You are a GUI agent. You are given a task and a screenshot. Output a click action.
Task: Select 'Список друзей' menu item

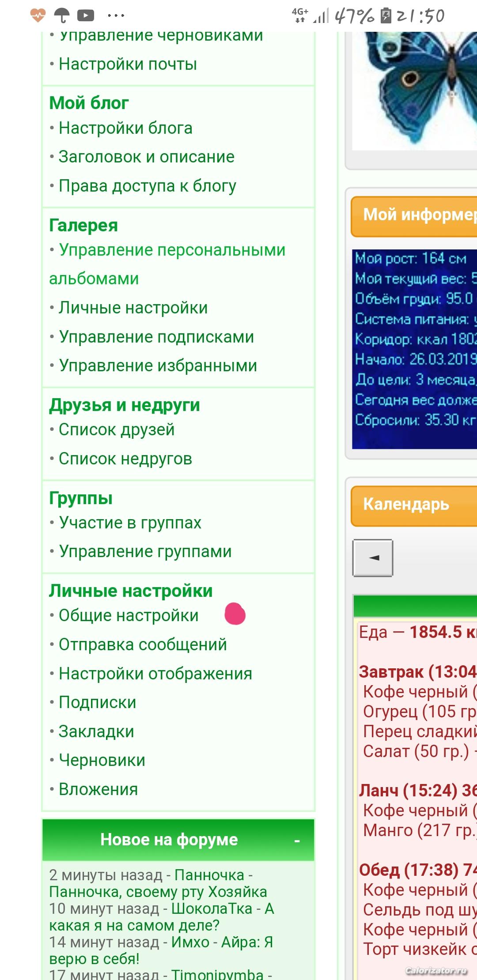pos(117,430)
